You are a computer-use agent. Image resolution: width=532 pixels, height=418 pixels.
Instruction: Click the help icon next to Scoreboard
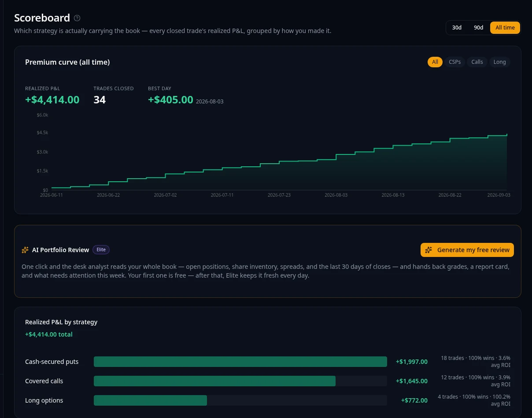[x=77, y=18]
